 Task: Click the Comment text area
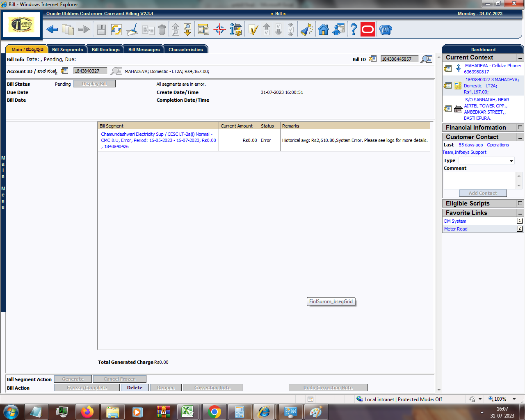tap(479, 180)
